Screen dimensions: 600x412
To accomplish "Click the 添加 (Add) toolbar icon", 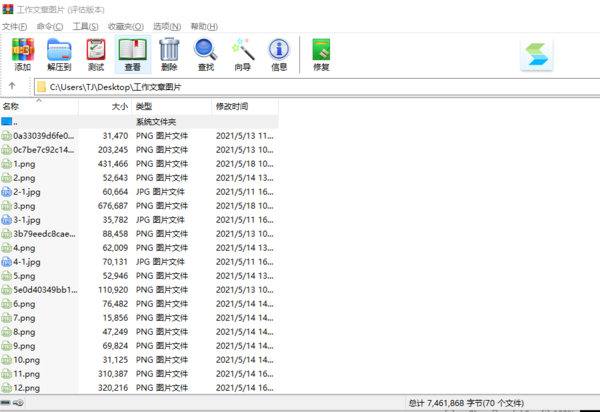I will point(22,54).
